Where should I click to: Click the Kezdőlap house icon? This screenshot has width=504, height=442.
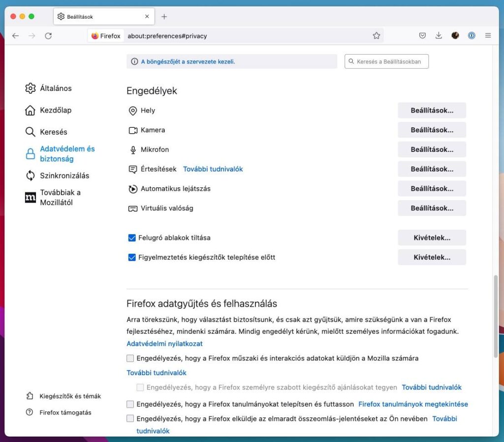pos(30,110)
